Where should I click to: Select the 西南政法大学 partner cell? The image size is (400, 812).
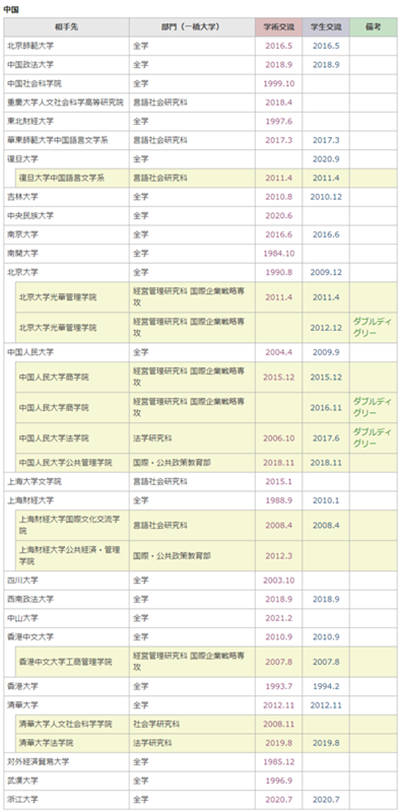66,599
